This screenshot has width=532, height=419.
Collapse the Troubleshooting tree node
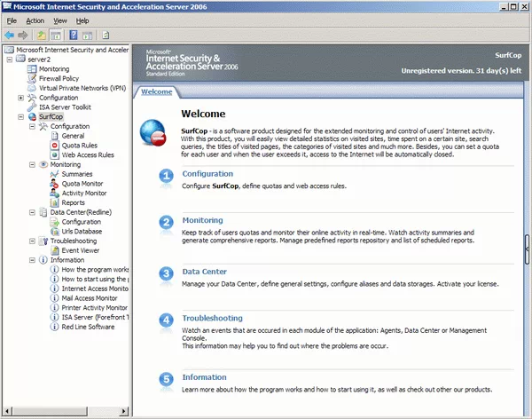click(32, 241)
